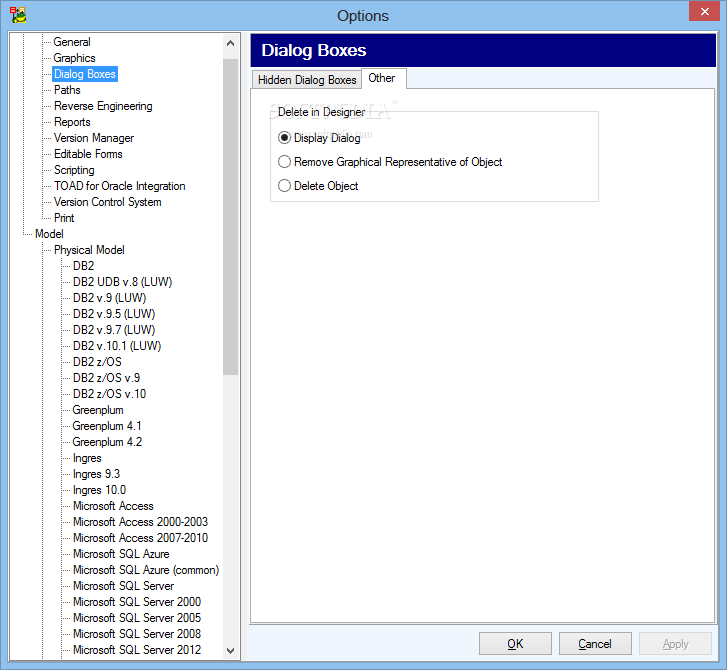Select DB2 v.9 (LUW) entry
This screenshot has width=727, height=670.
pos(109,298)
